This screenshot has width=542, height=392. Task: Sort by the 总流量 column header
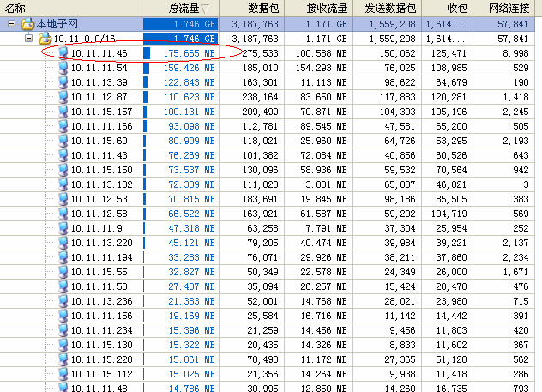point(180,8)
